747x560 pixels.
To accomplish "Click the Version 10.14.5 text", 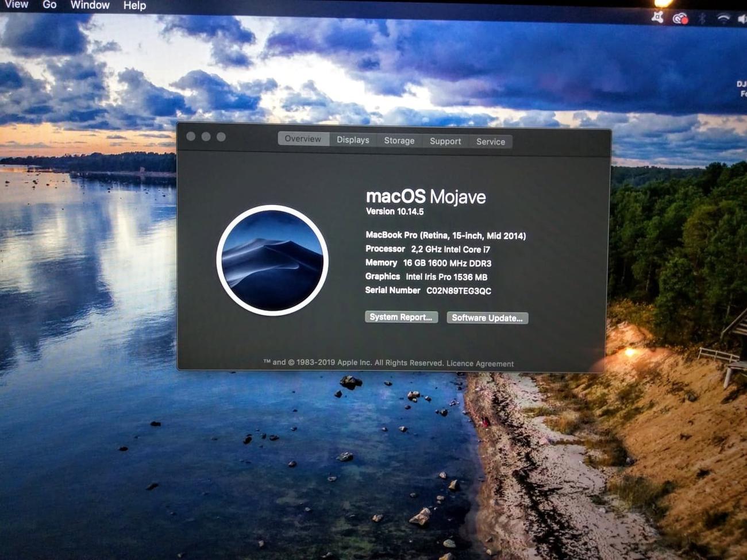I will [395, 211].
